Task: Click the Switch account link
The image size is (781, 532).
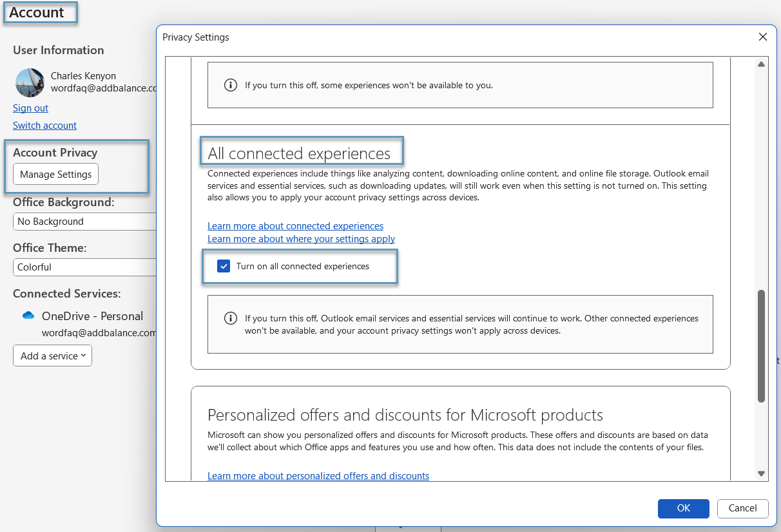Action: (44, 126)
